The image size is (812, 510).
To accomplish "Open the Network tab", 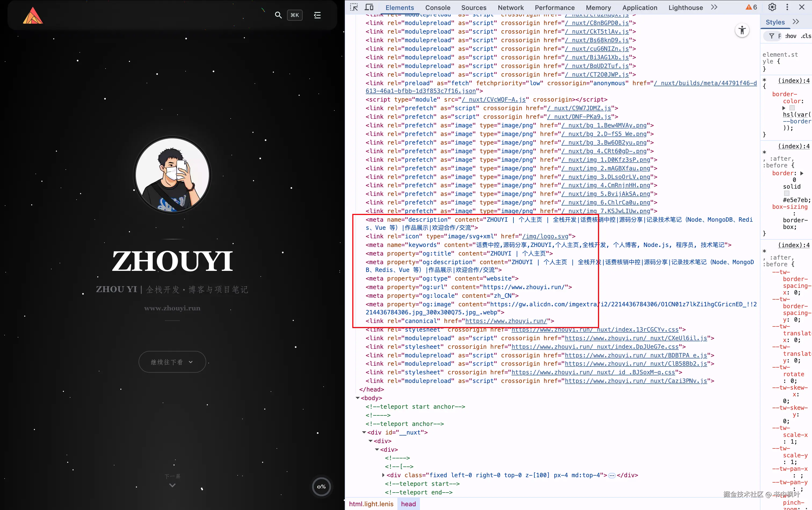I will coord(510,8).
